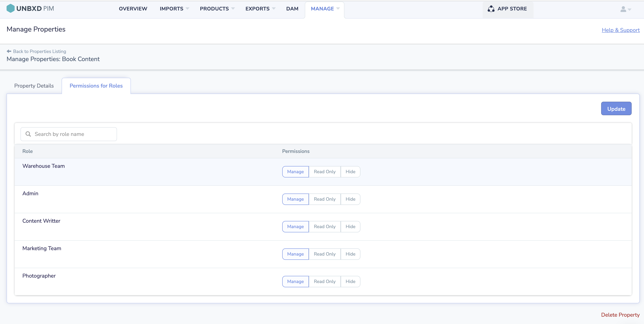
Task: Open the Help & Support link
Action: point(620,30)
